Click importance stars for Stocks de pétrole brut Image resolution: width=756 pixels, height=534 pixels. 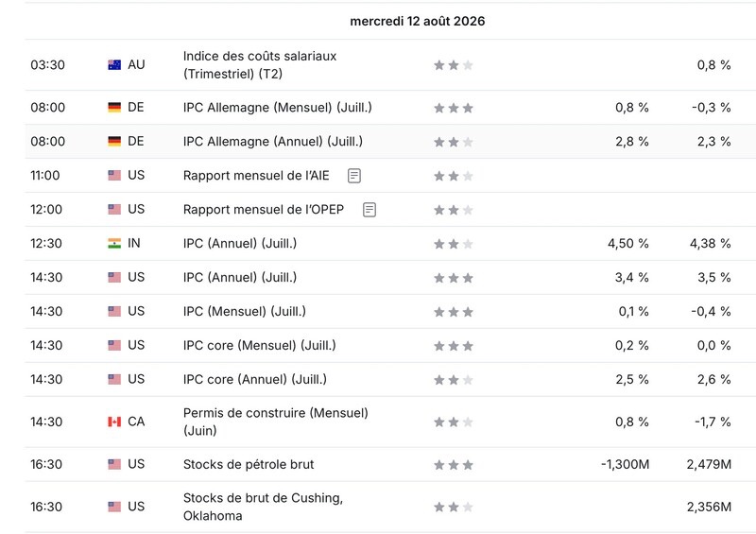(x=454, y=465)
